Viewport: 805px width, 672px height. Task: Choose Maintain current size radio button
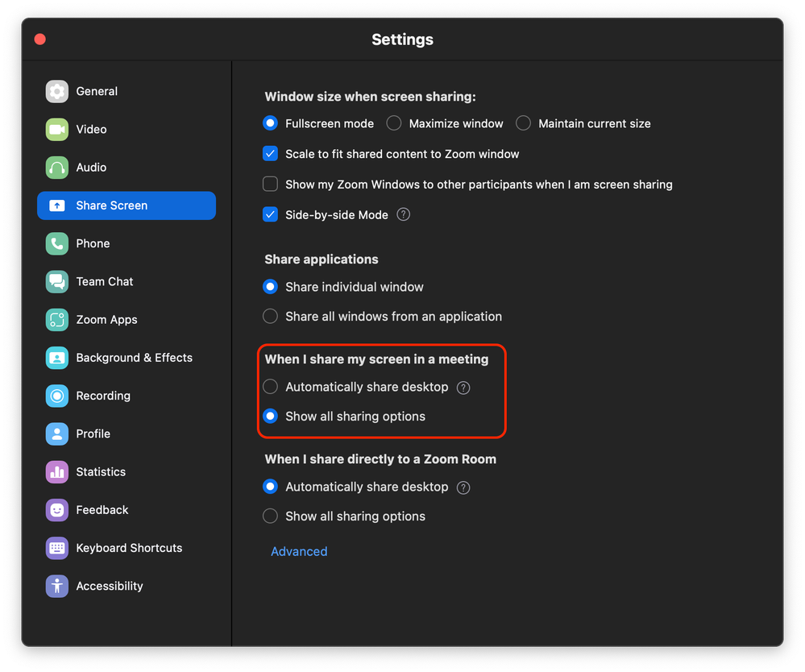coord(524,123)
